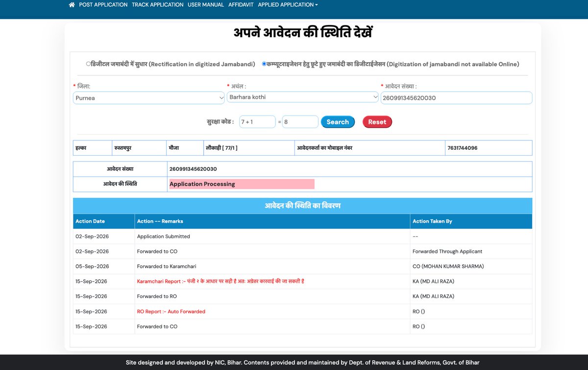This screenshot has width=588, height=370.
Task: Click the page heading अपने आवेदन की स्थिति देखें
Action: point(303,33)
